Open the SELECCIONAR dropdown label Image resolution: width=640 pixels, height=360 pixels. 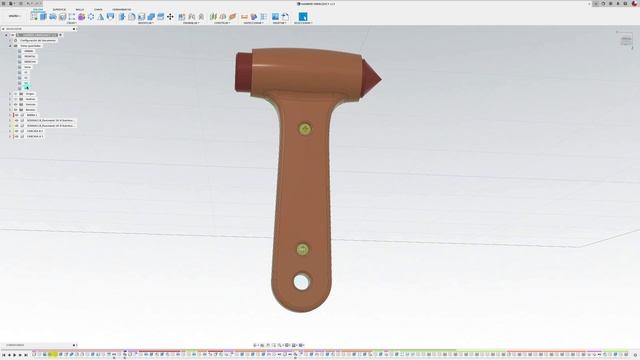tap(303, 23)
